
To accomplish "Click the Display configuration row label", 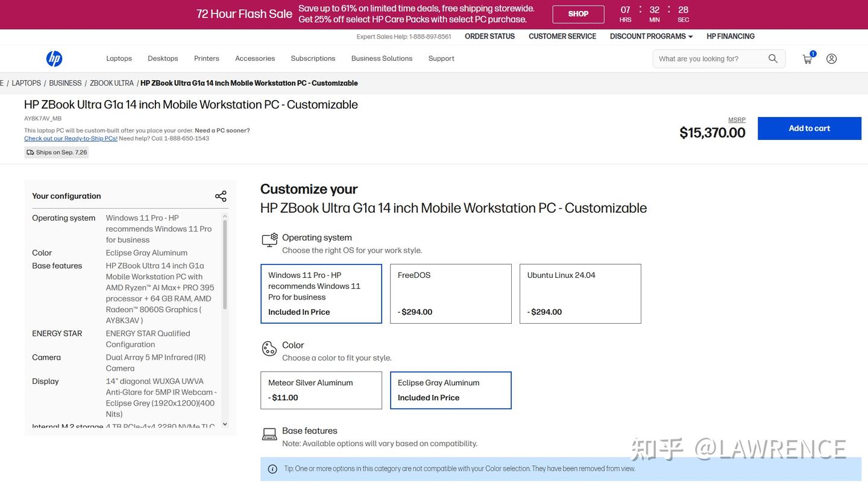I will point(45,382).
